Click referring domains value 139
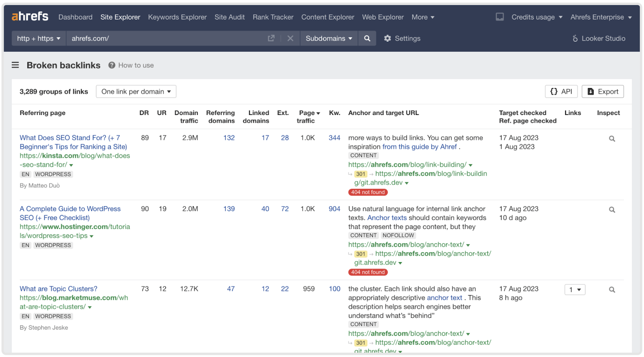 click(229, 209)
